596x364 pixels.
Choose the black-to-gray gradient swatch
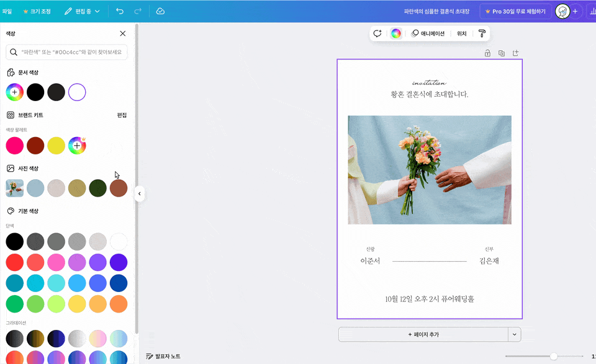15,339
